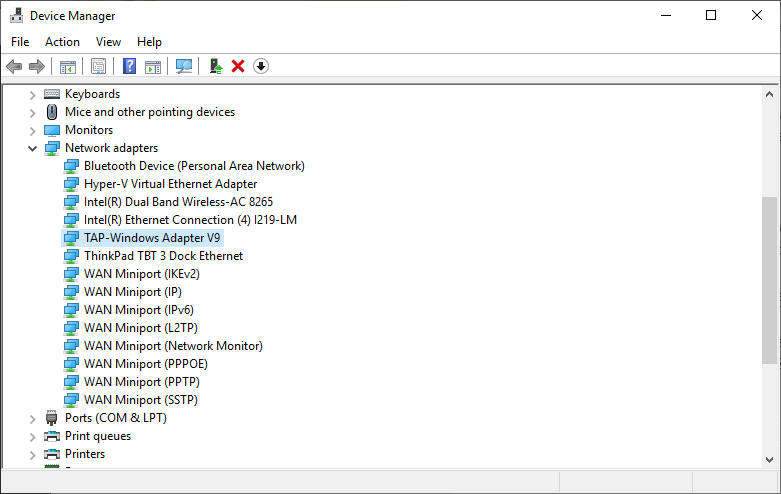
Task: Open the Properties toolbar icon
Action: pyautogui.click(x=99, y=66)
